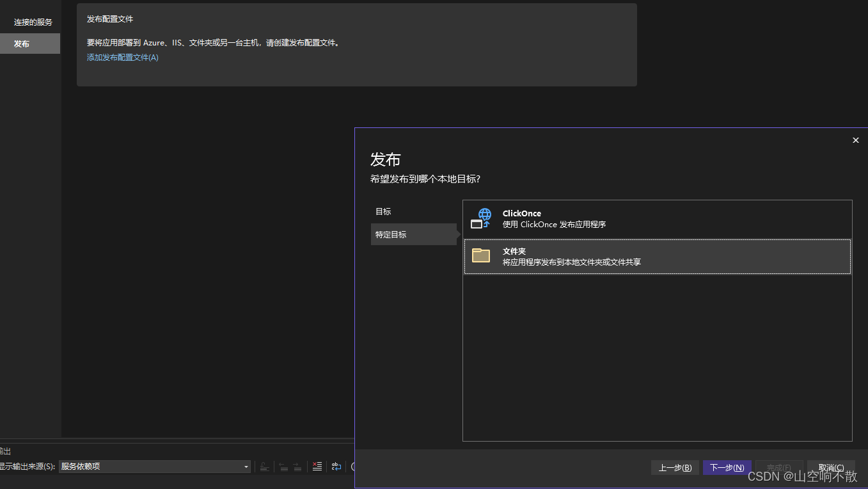Click the disabled 完成(F) button
Image resolution: width=868 pixels, height=489 pixels.
779,468
